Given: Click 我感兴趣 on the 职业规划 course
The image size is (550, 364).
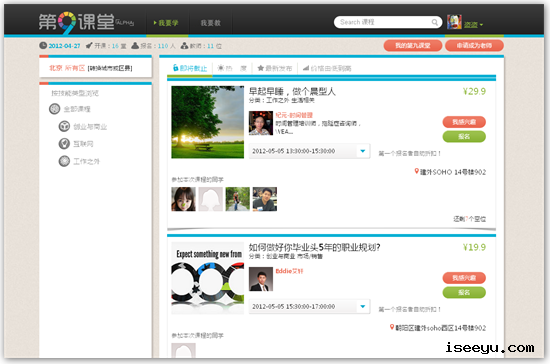Looking at the screenshot, I should pos(464,278).
